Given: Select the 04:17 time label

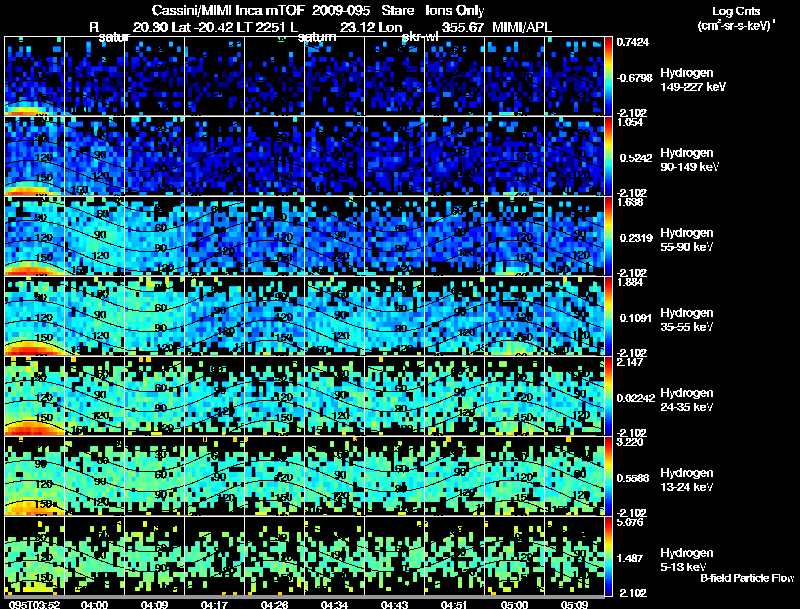Looking at the screenshot, I should (x=214, y=605).
